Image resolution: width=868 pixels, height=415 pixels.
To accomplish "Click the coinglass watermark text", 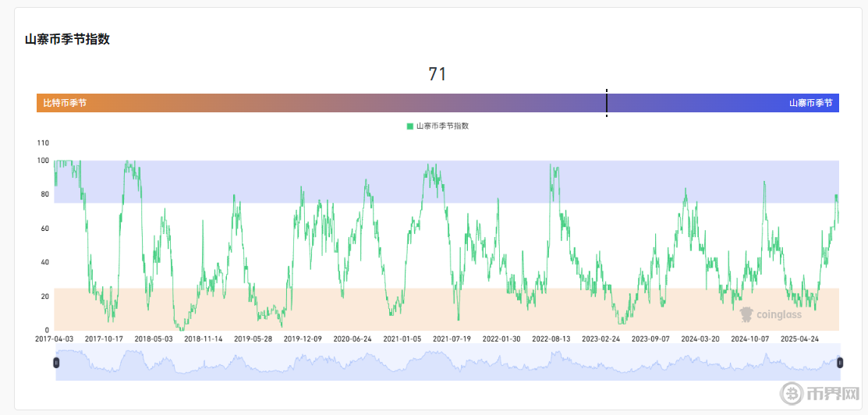I will pos(779,315).
